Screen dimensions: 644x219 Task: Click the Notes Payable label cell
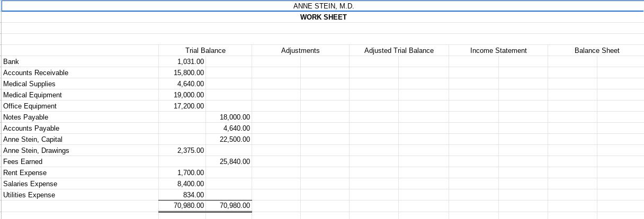pos(80,117)
